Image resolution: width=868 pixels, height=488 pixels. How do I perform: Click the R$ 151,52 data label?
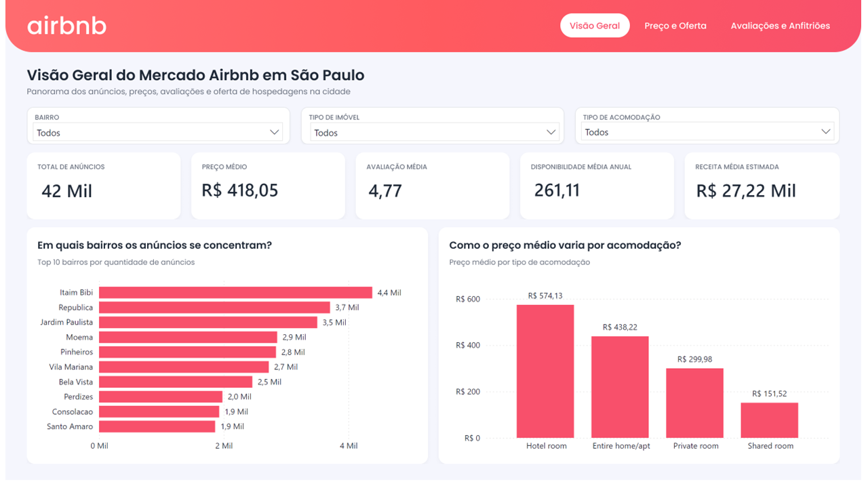[x=769, y=394]
